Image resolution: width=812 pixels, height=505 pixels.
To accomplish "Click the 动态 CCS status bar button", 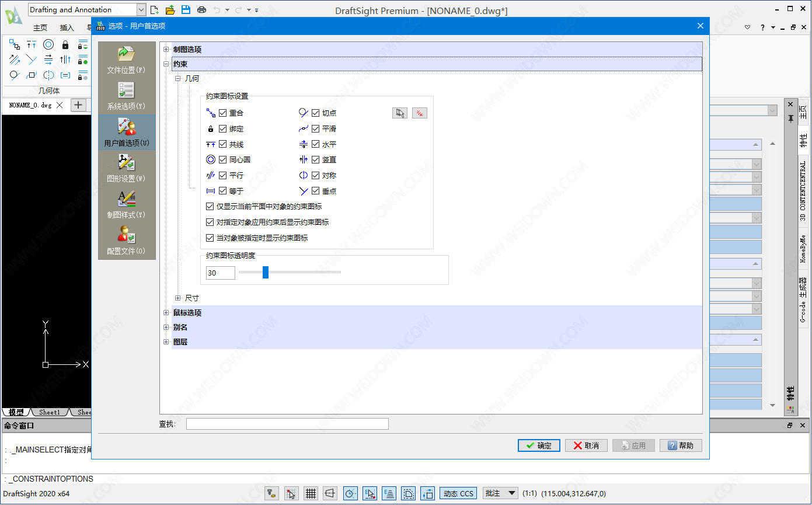I will (x=458, y=493).
